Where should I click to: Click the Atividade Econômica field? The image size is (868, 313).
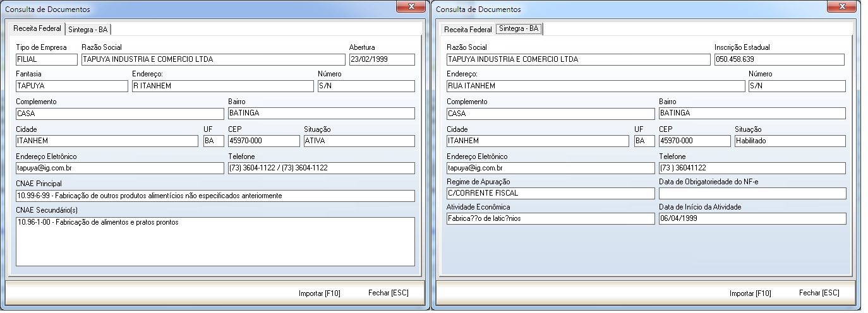tap(550, 218)
